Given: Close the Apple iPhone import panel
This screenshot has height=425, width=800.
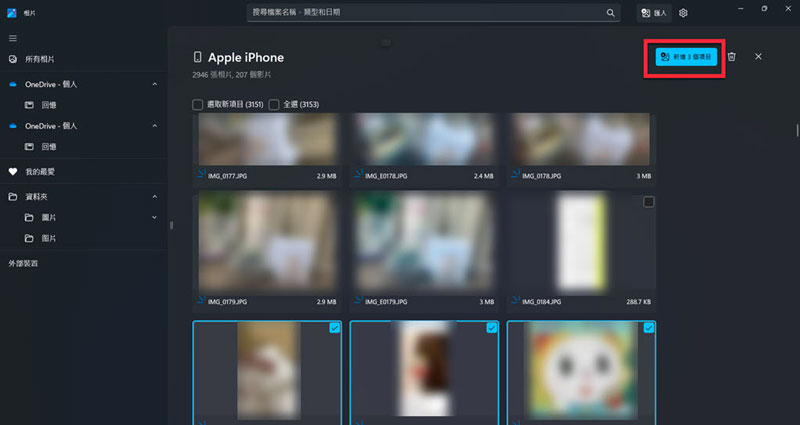Looking at the screenshot, I should [758, 57].
